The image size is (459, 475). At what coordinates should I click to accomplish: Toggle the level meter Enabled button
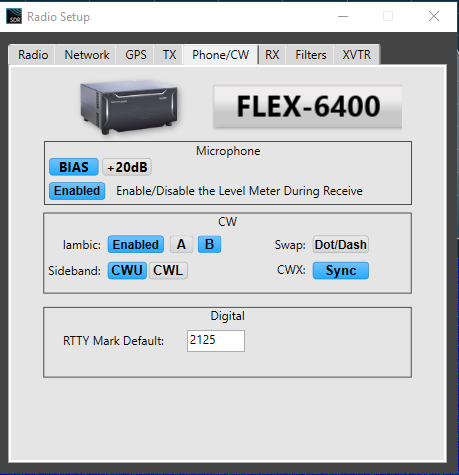77,191
